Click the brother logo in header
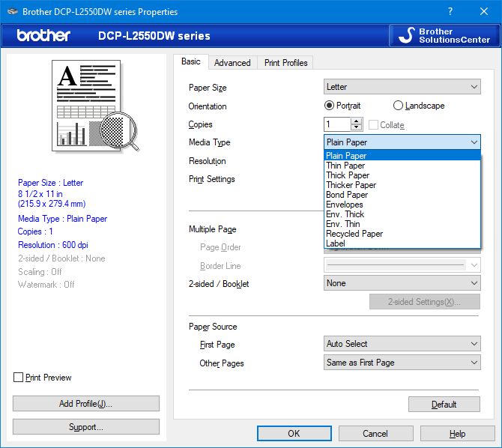Viewport: 502px width, 448px height. tap(43, 35)
